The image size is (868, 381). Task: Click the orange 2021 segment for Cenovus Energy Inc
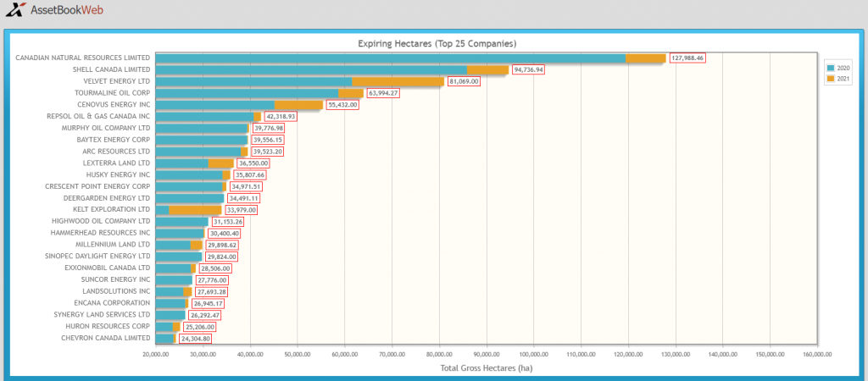coord(298,104)
